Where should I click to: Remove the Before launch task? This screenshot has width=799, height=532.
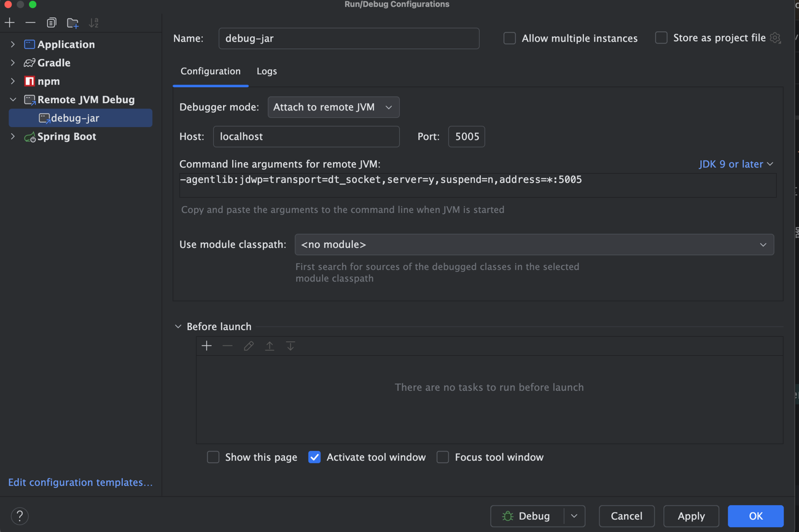click(227, 346)
